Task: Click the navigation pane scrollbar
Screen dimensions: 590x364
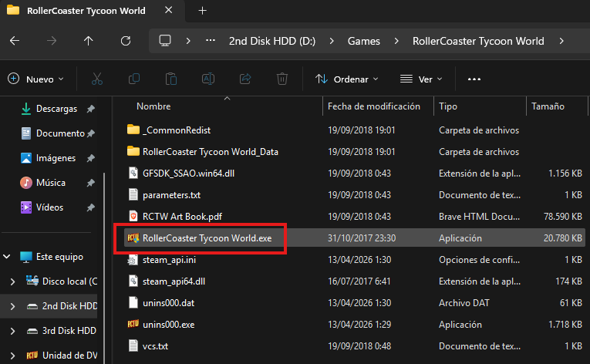Action: pos(104,268)
